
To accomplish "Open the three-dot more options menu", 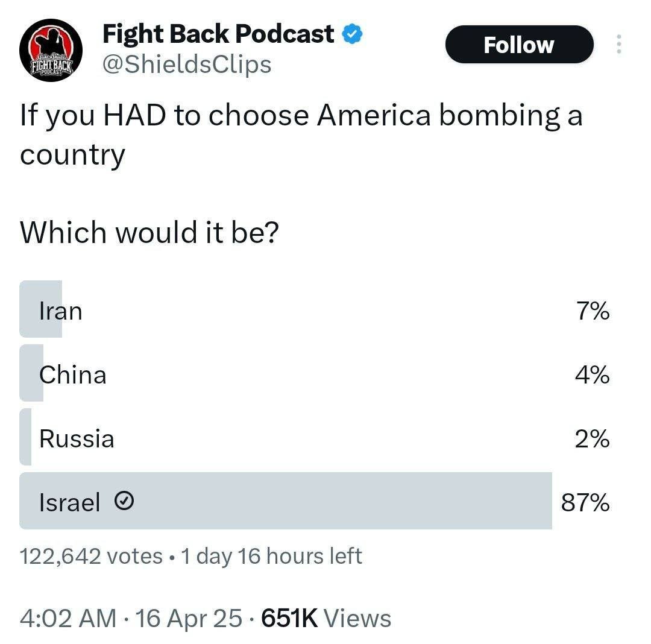I will (618, 45).
